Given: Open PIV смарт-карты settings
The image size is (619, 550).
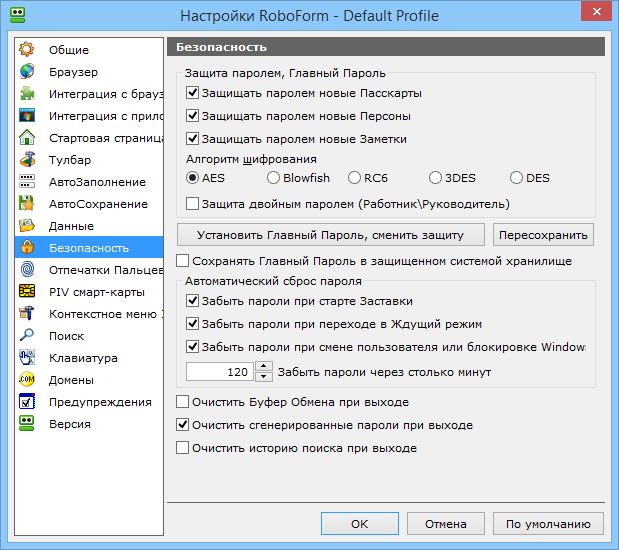Looking at the screenshot, I should 89,292.
